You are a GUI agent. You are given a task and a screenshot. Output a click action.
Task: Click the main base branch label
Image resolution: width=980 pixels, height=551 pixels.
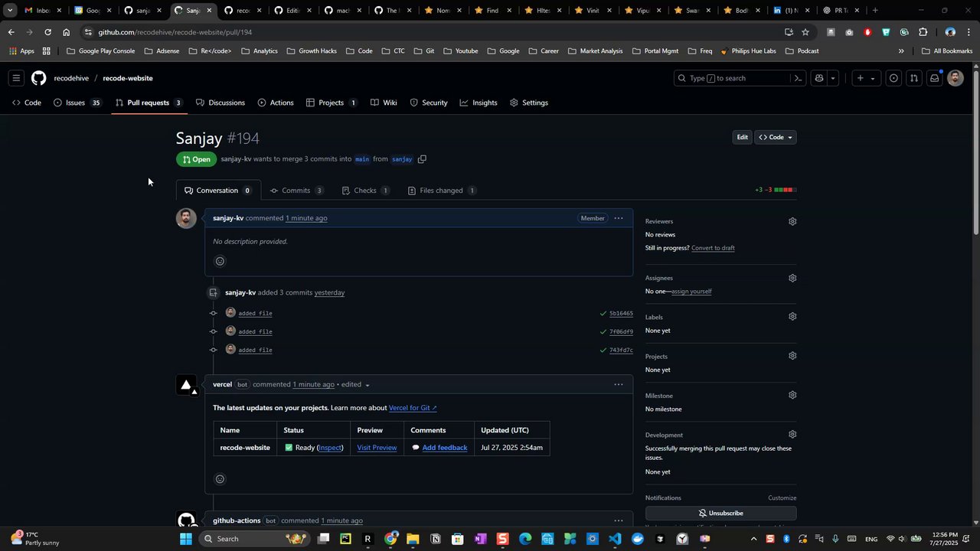(362, 159)
